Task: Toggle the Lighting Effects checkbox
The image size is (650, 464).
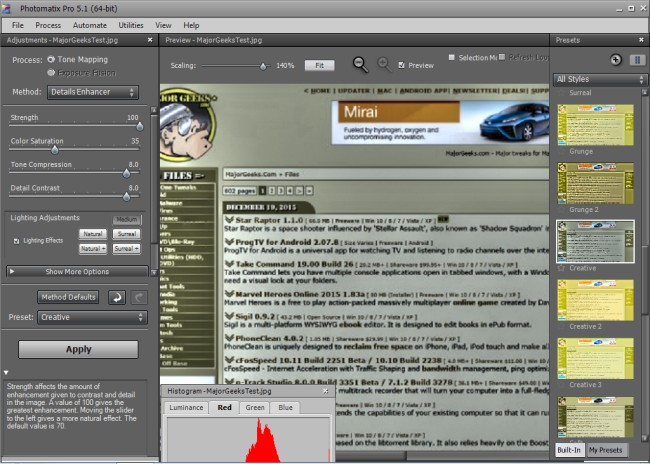Action: coord(16,241)
